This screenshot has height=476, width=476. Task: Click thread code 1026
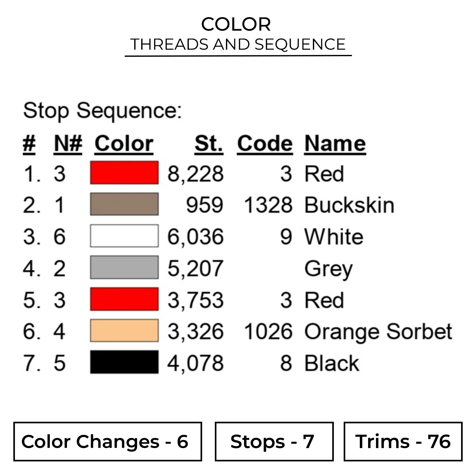[268, 332]
